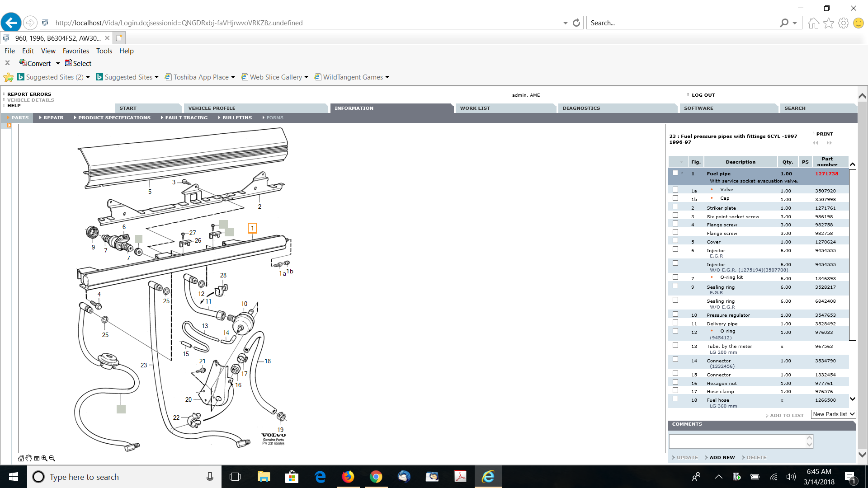Click inside the comments text box
This screenshot has width=868, height=488.
pos(737,441)
